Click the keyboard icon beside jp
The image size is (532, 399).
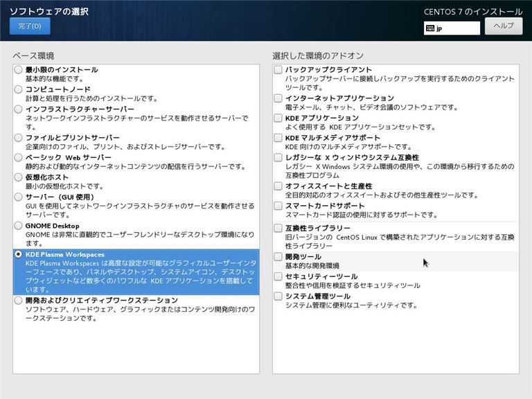430,28
